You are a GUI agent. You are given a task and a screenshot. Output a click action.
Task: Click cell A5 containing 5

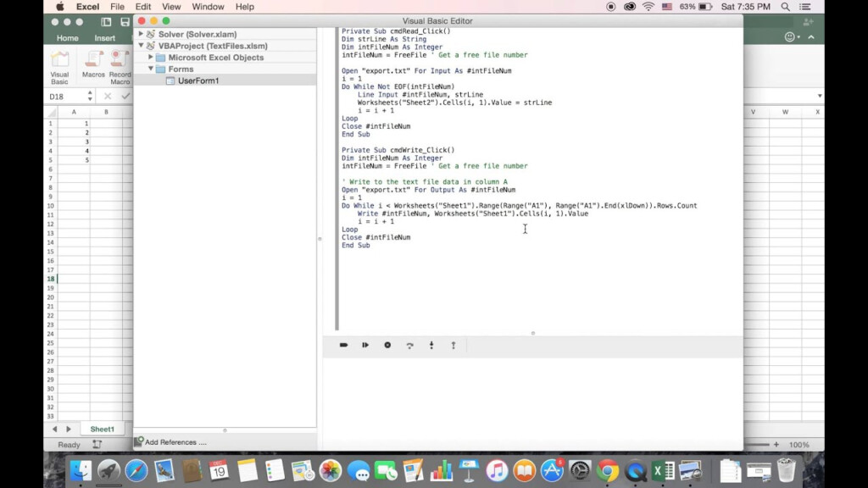click(74, 160)
